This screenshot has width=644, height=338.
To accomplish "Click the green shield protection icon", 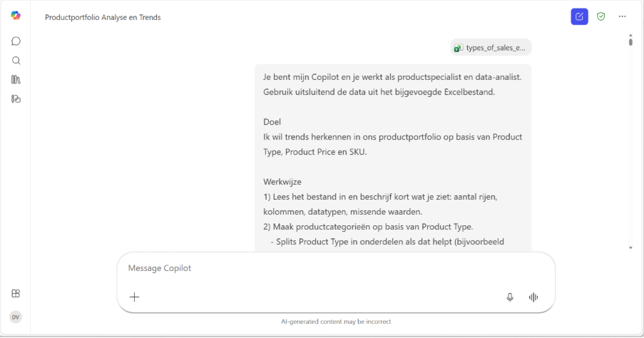I will click(x=600, y=16).
